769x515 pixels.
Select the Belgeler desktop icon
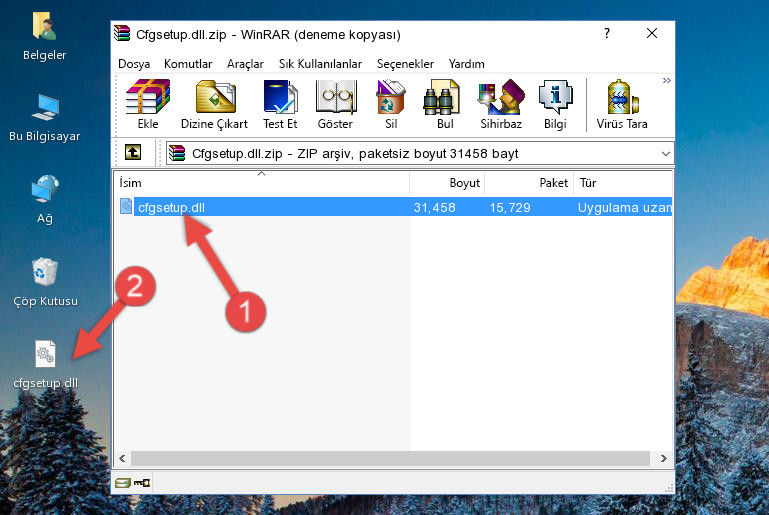(45, 37)
